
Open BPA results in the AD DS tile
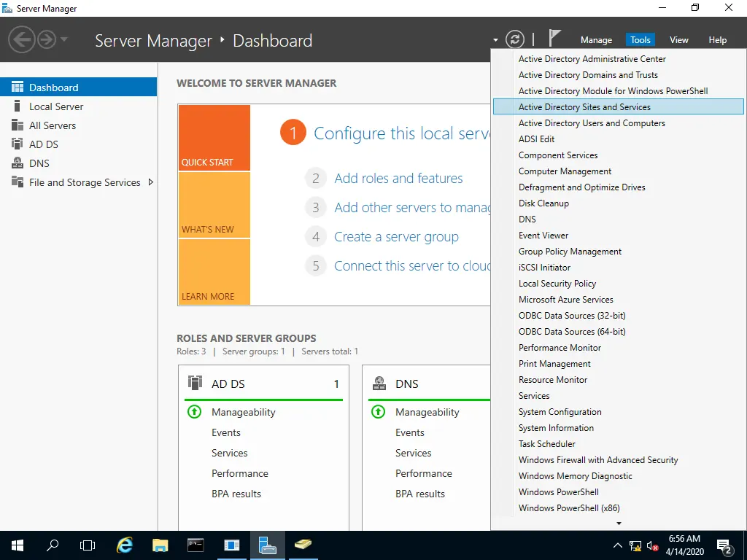[x=236, y=494]
